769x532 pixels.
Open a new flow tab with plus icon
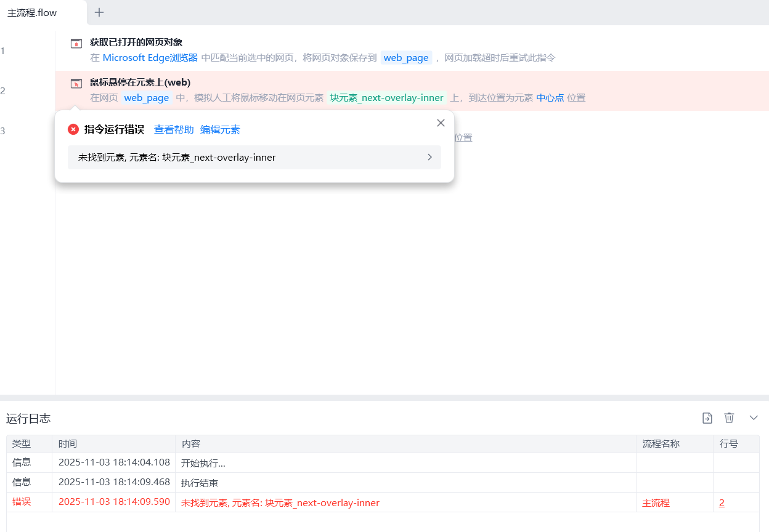[x=99, y=12]
